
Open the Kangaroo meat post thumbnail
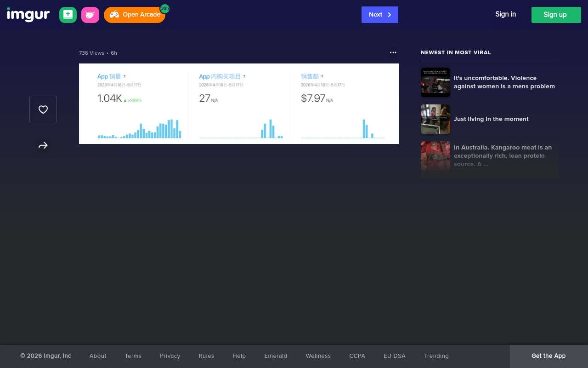click(435, 156)
